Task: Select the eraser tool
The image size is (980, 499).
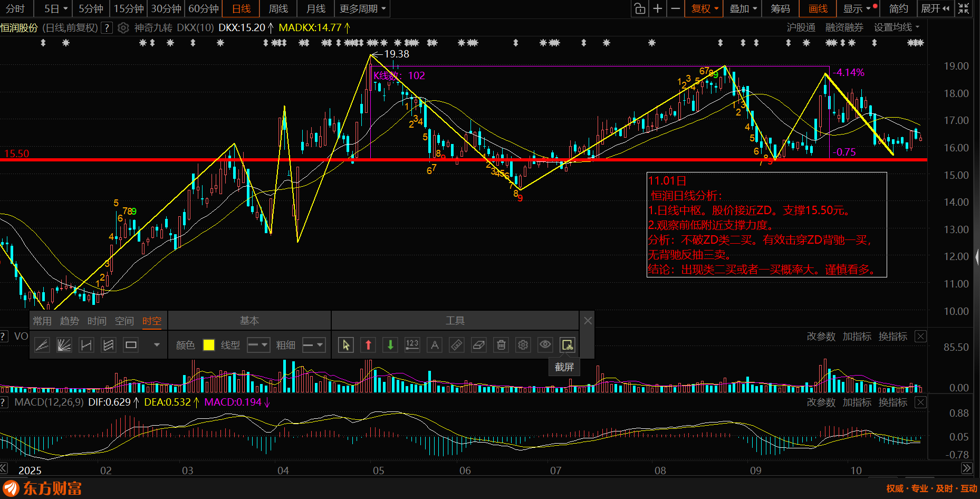Action: point(479,345)
